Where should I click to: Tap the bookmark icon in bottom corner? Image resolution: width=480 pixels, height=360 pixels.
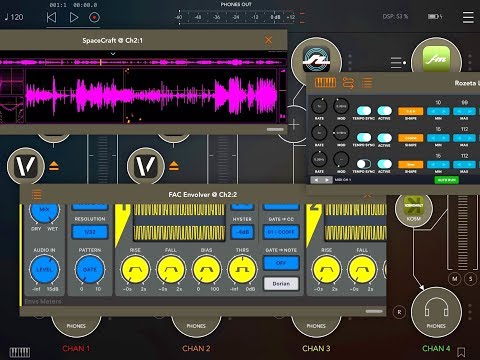(x=461, y=352)
